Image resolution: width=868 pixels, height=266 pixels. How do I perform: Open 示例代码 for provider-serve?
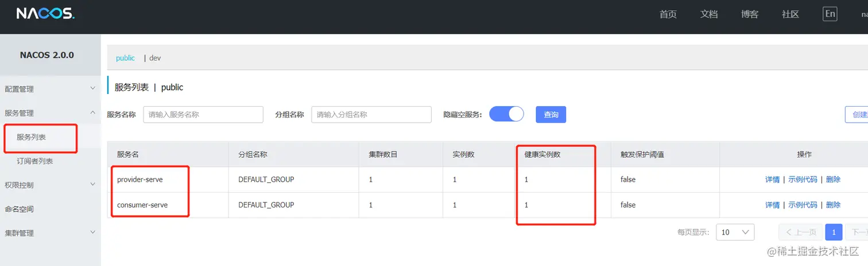click(803, 179)
